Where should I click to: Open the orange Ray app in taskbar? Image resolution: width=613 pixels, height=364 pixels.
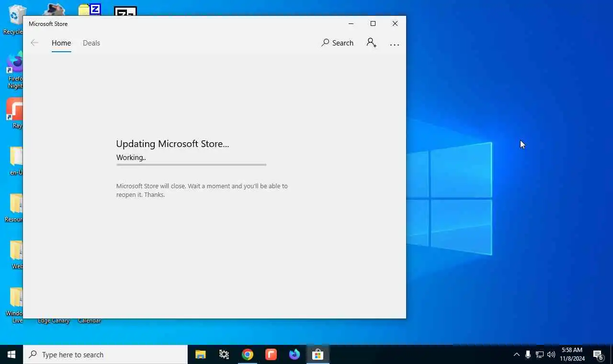pos(271,354)
